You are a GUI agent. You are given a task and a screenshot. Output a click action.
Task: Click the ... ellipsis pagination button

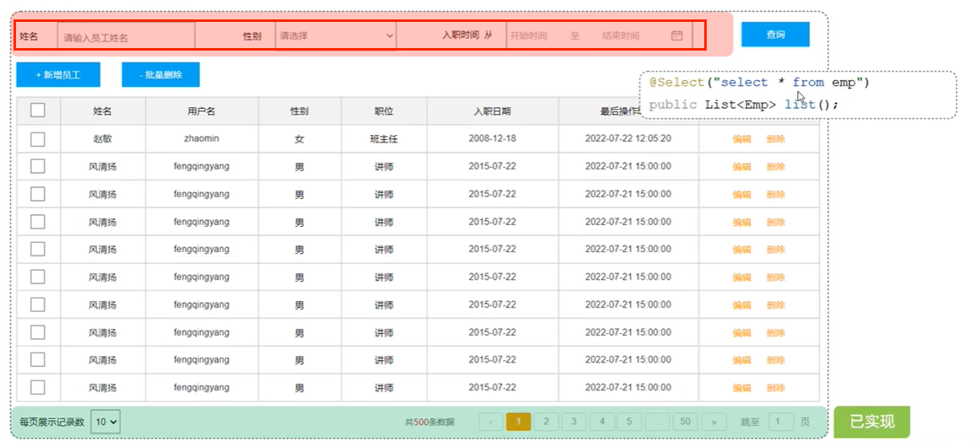click(658, 422)
